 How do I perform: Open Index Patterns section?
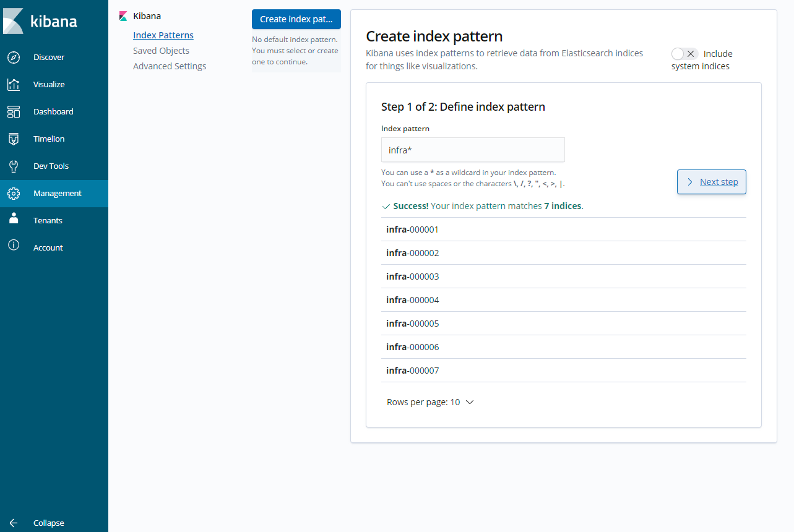163,35
